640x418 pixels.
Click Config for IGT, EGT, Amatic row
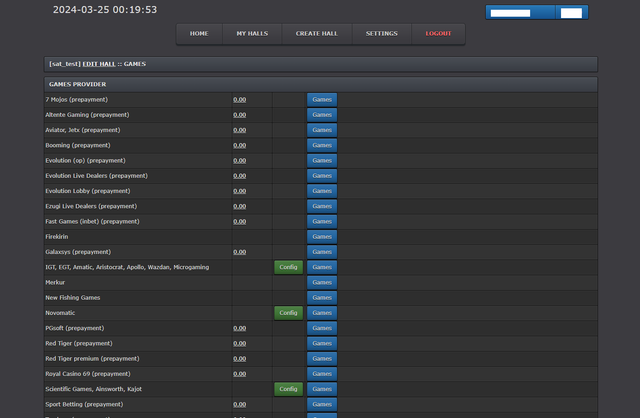pyautogui.click(x=288, y=267)
